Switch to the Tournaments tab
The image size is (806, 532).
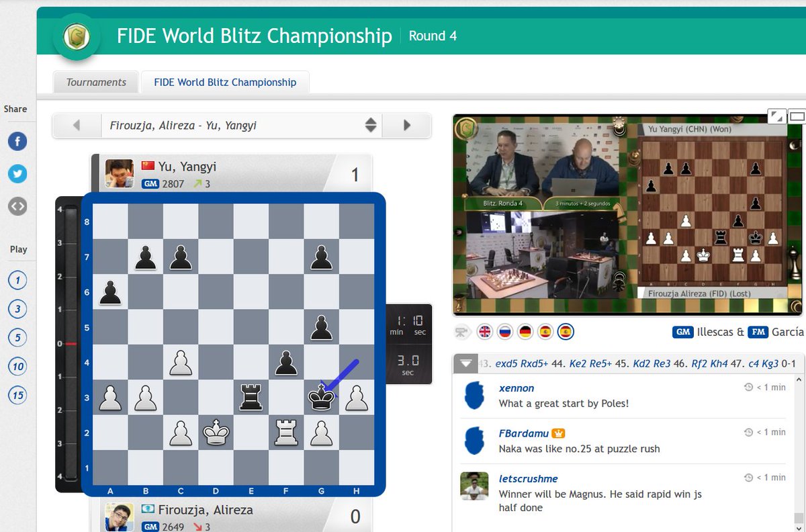click(x=96, y=82)
